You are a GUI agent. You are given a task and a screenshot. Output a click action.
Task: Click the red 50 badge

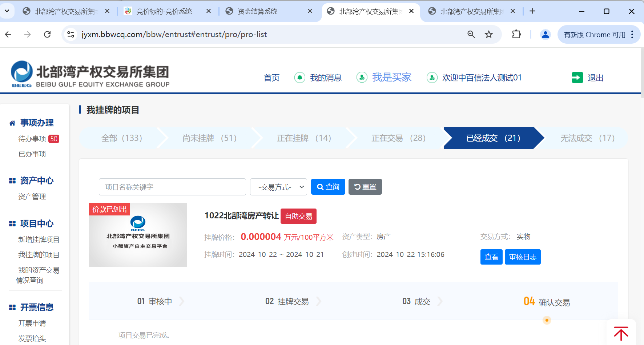coord(54,139)
